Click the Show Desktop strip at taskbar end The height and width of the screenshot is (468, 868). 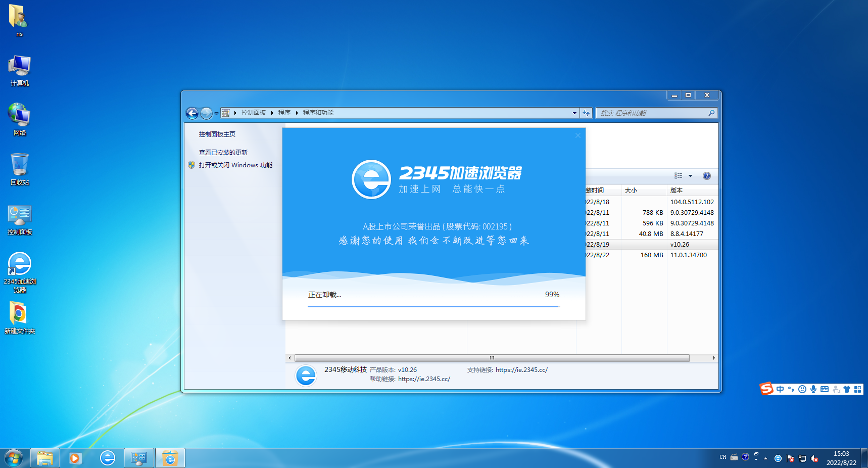click(x=864, y=458)
